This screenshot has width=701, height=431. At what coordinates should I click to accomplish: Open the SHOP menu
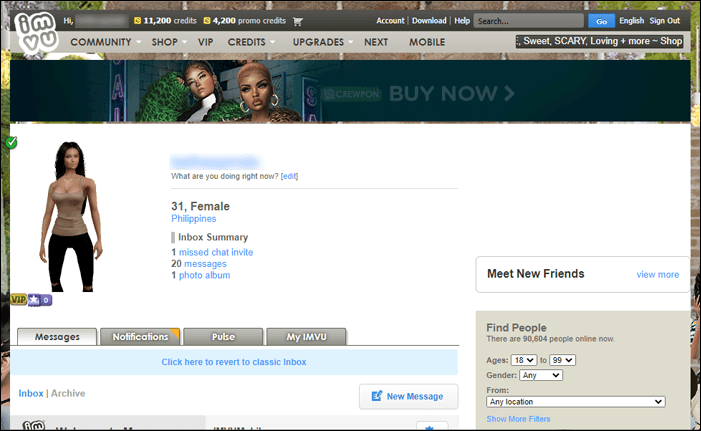pyautogui.click(x=165, y=42)
